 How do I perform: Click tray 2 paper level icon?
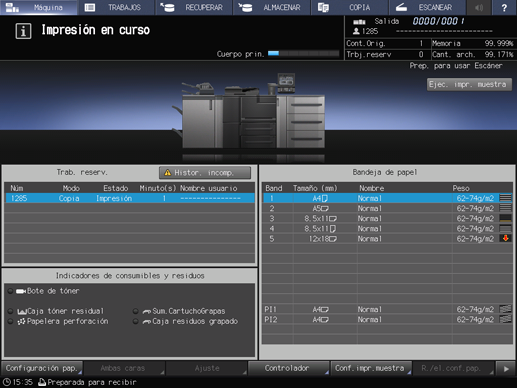point(505,208)
